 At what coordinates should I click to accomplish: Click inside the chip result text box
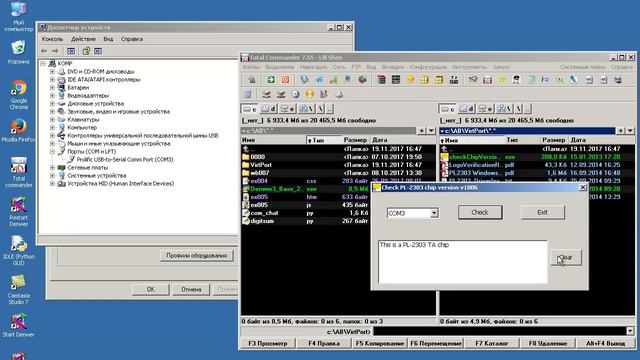coord(462,262)
